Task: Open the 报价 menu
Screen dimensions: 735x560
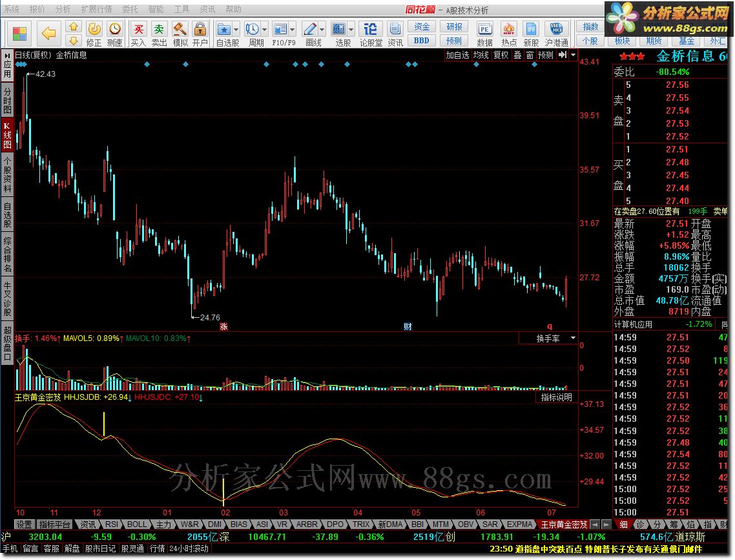Action: (x=37, y=10)
